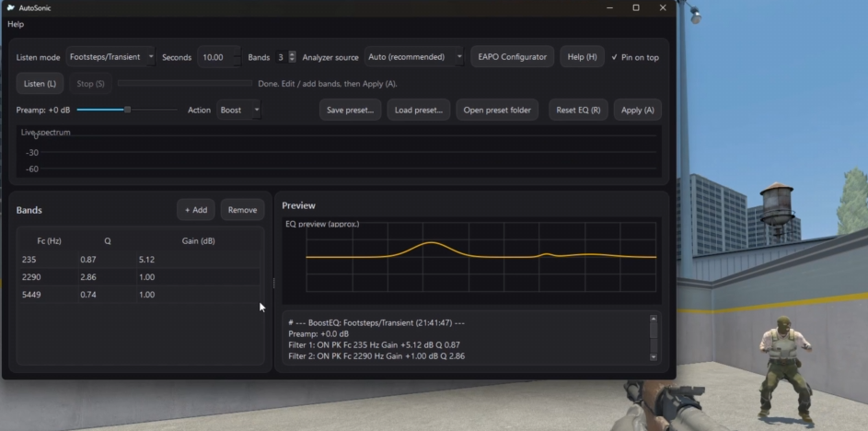Reset the EQ with Reset EQ (R)
868x431 pixels.
[x=578, y=110]
